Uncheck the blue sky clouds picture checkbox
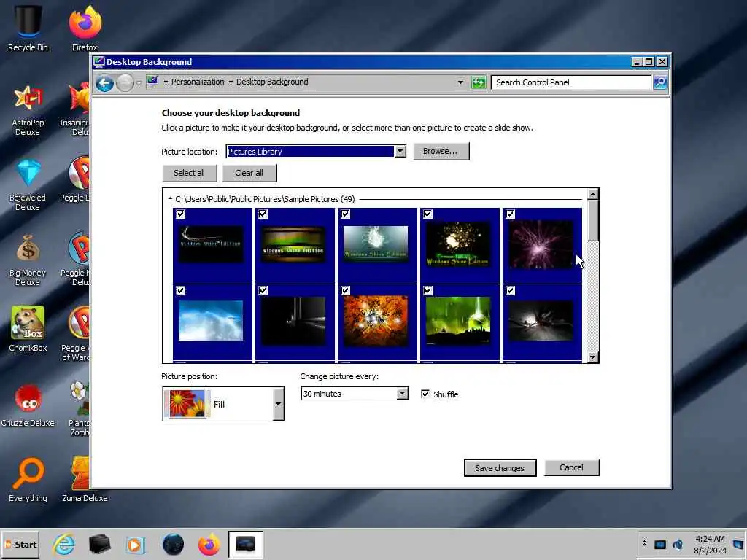Viewport: 747px width, 560px height. click(x=181, y=290)
